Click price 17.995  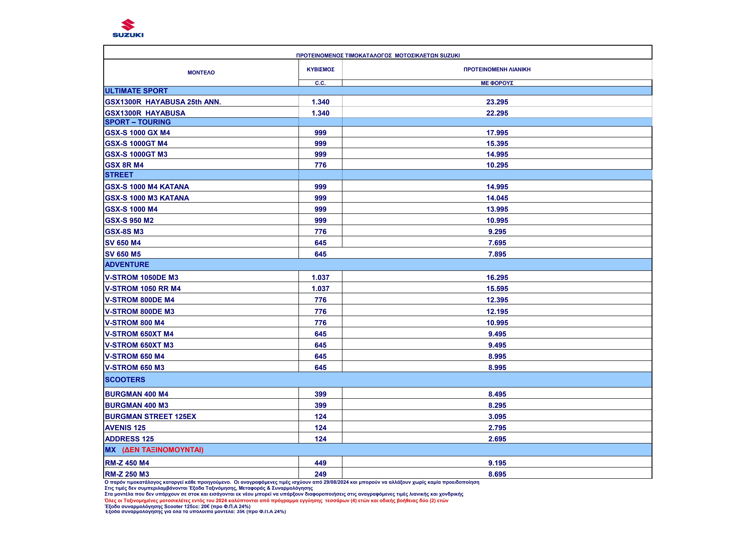pyautogui.click(x=497, y=133)
